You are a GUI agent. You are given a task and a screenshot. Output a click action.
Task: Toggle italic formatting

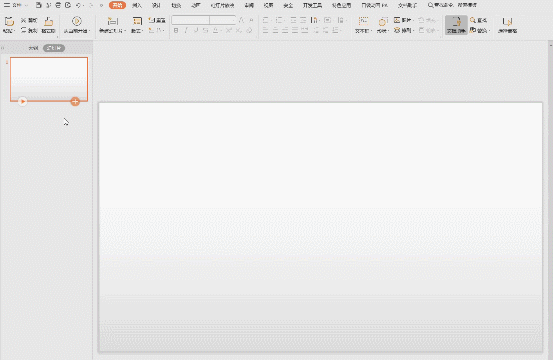(x=186, y=31)
